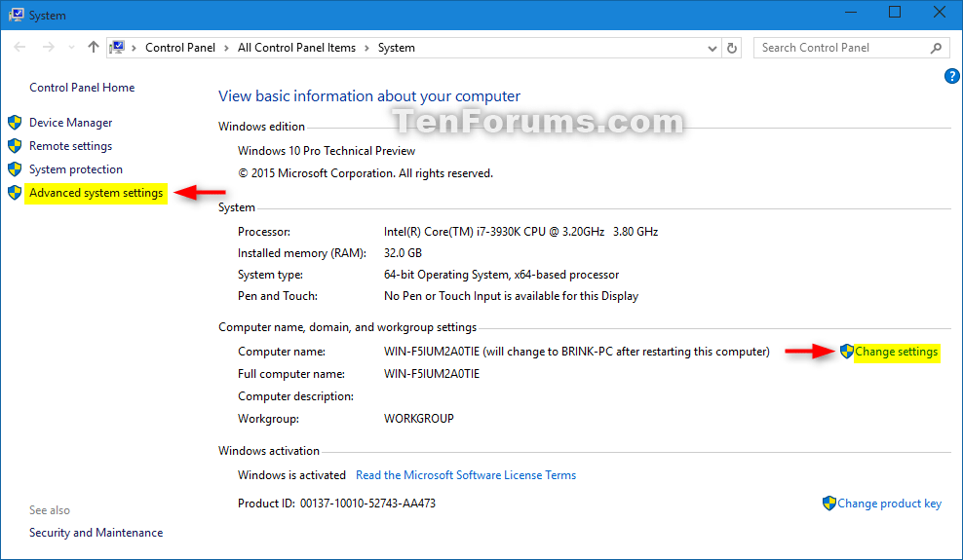This screenshot has width=963, height=560.
Task: Open Advanced system settings
Action: tap(96, 193)
